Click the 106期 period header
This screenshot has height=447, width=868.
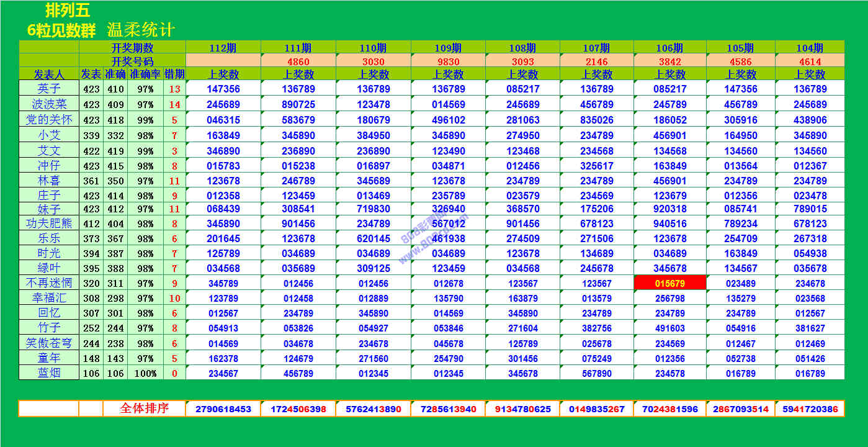[669, 48]
